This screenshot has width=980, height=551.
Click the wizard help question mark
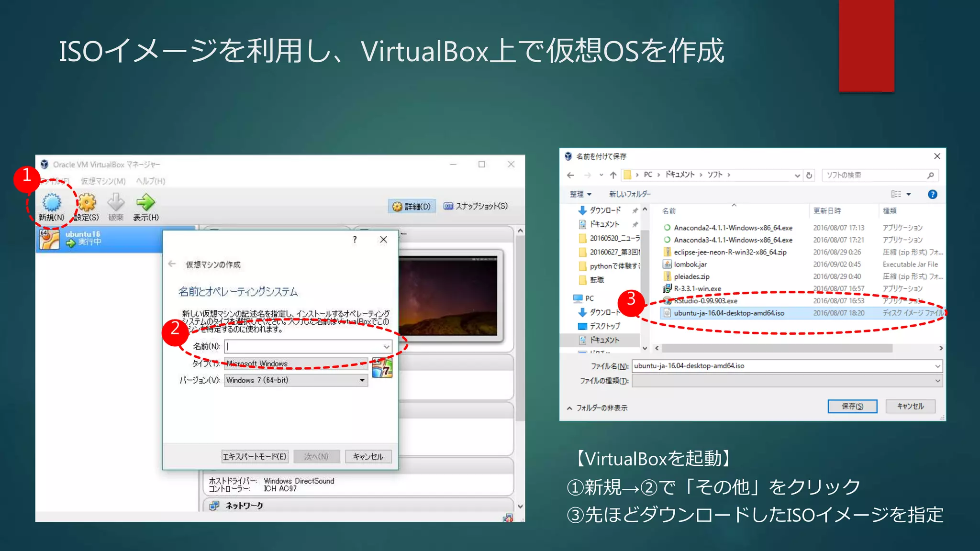[355, 240]
